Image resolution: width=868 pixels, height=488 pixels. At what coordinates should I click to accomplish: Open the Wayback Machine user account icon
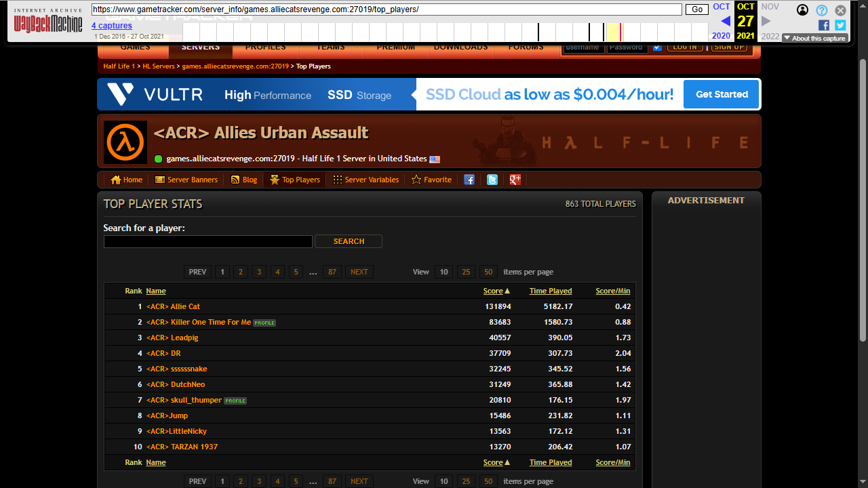coord(803,10)
